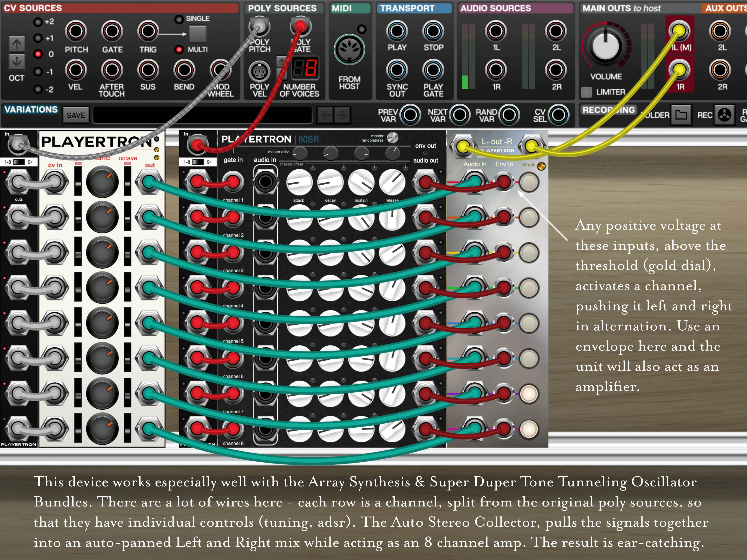
Task: Select the -1 octave LED
Action: pyautogui.click(x=38, y=72)
